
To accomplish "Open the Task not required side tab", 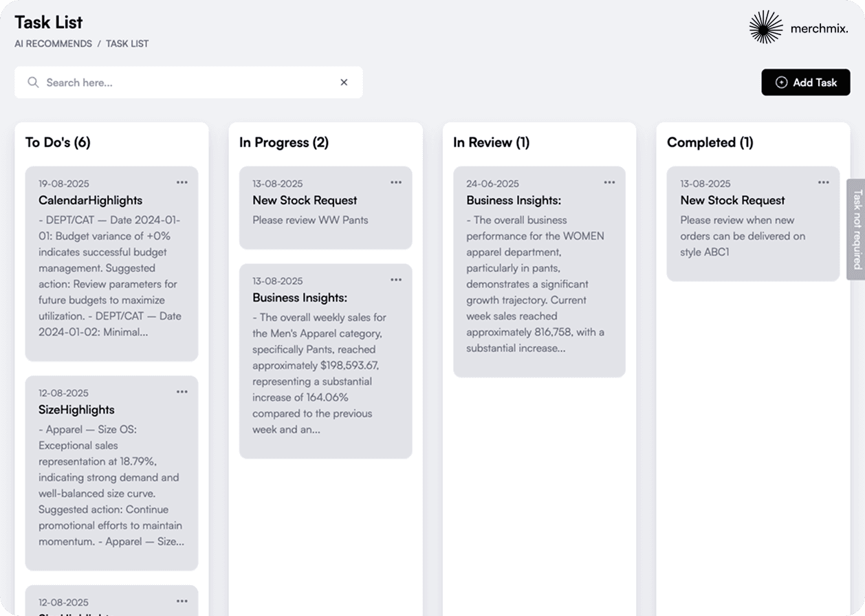I will tap(856, 230).
